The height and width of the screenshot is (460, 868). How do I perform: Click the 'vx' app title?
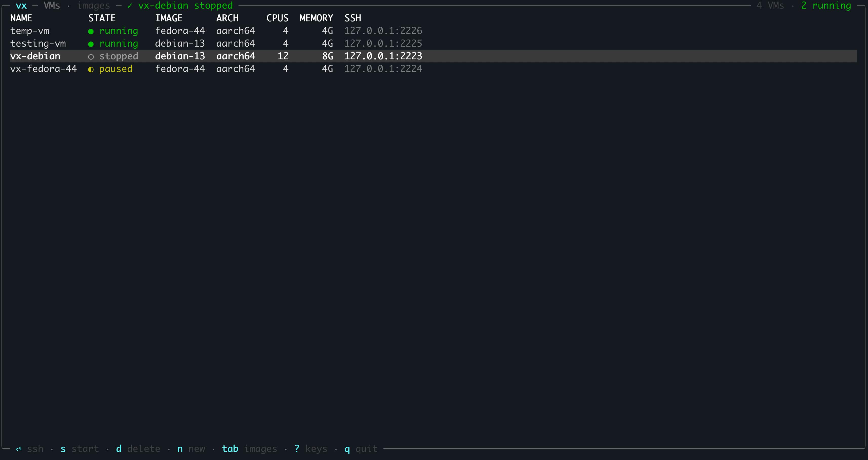coord(21,6)
